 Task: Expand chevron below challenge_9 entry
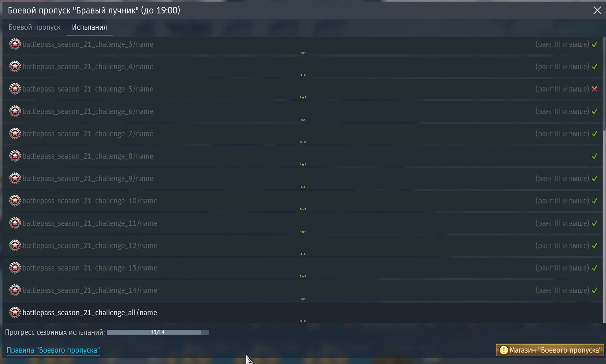(303, 187)
